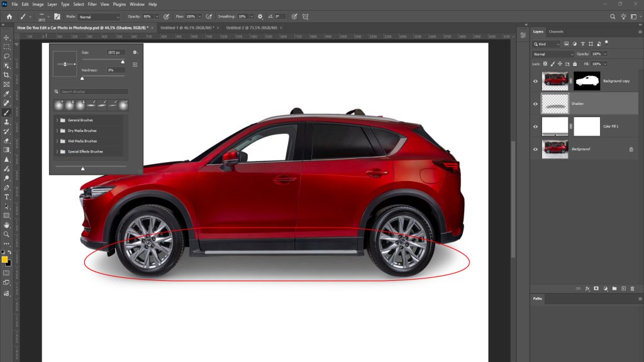Toggle visibility of the Shadow layer
Image resolution: width=644 pixels, height=362 pixels.
[535, 103]
